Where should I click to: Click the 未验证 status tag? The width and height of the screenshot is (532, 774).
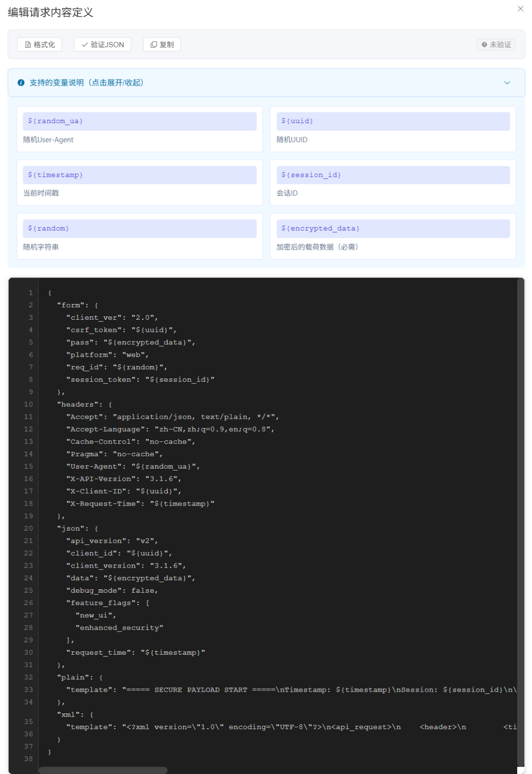coord(496,44)
